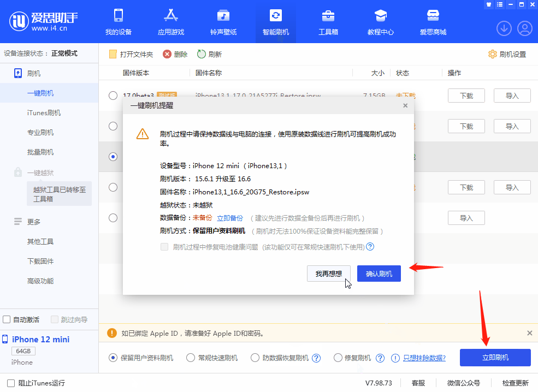Image resolution: width=538 pixels, height=392 pixels.
Task: Check the battery health repair option in dialog
Action: coord(163,247)
